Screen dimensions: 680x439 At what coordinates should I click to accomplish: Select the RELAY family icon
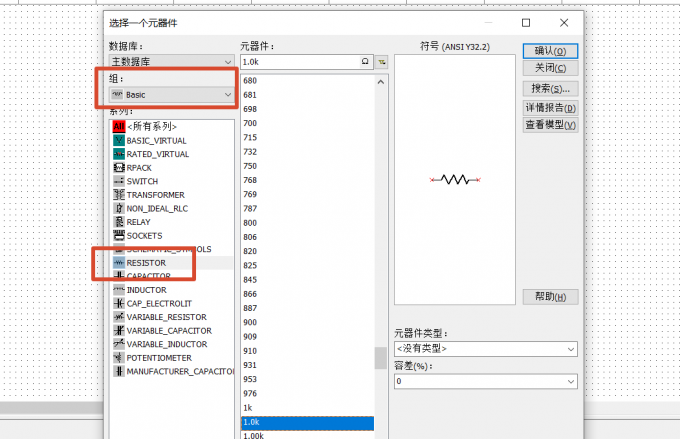[x=119, y=222]
